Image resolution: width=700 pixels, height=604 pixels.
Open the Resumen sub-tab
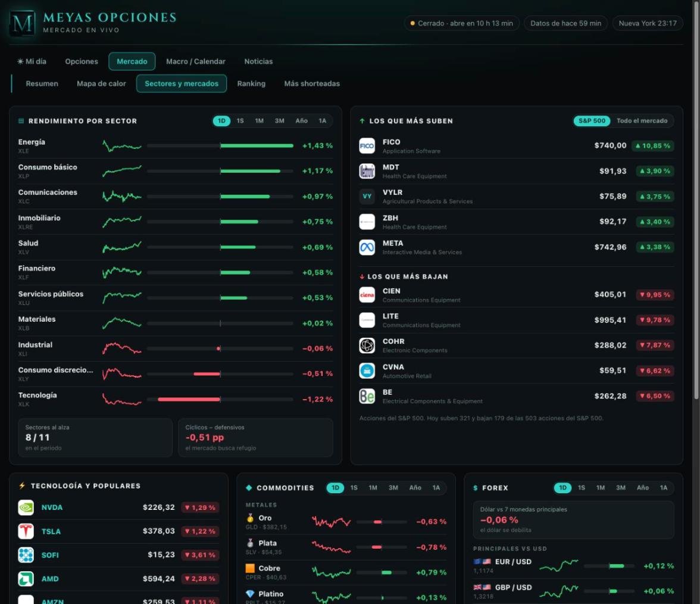(42, 83)
